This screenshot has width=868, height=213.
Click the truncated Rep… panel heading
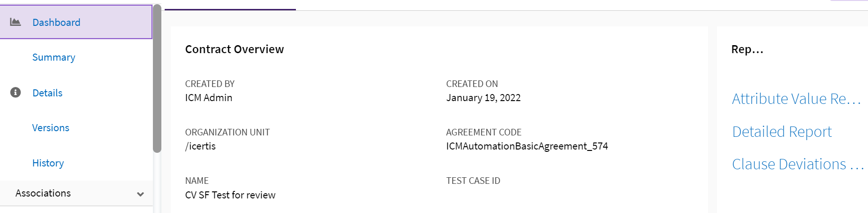click(x=747, y=49)
